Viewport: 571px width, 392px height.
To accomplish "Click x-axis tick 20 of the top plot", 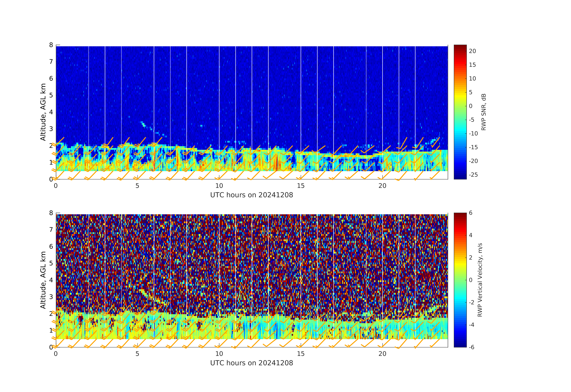I will tap(382, 186).
